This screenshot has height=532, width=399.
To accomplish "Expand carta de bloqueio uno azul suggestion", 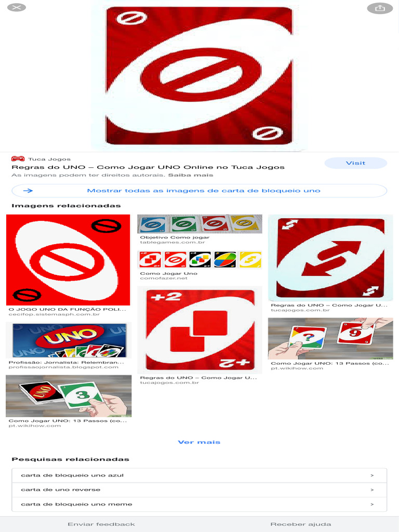I will pyautogui.click(x=199, y=475).
